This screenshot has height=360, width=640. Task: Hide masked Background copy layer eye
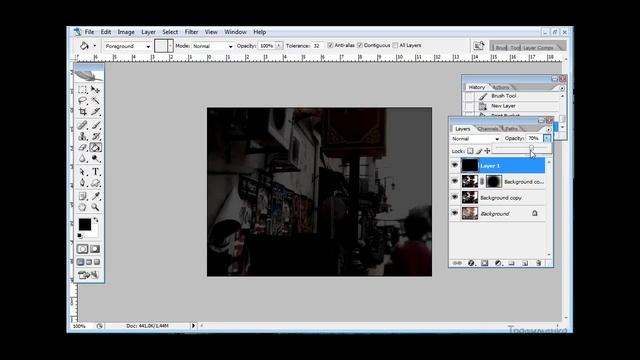coord(455,181)
